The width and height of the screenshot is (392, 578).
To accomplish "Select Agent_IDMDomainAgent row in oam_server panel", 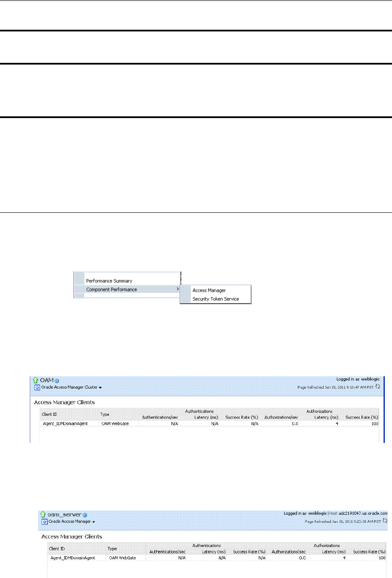I will click(x=217, y=558).
